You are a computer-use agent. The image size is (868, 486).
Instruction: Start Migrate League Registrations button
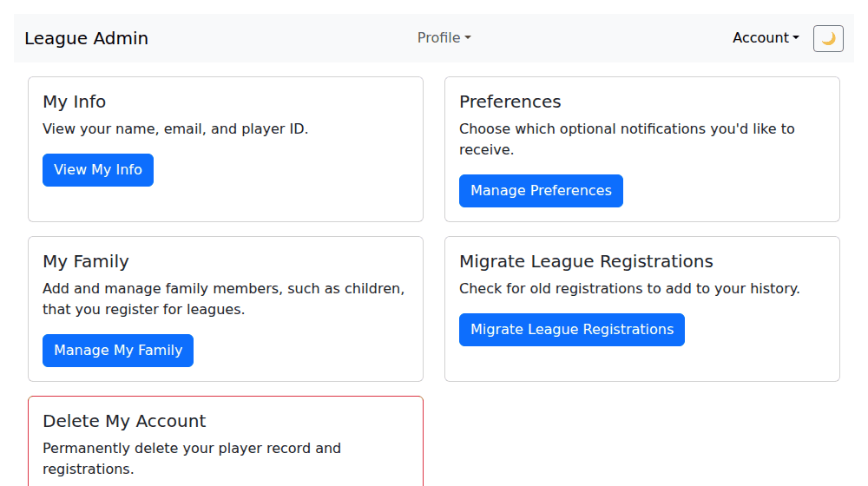click(572, 330)
